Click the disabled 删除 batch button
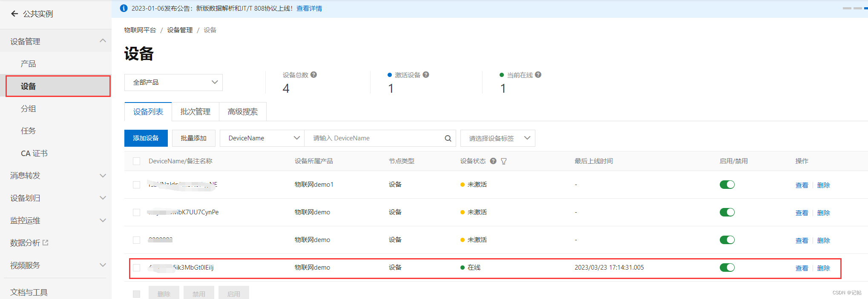Image resolution: width=868 pixels, height=299 pixels. point(164,293)
